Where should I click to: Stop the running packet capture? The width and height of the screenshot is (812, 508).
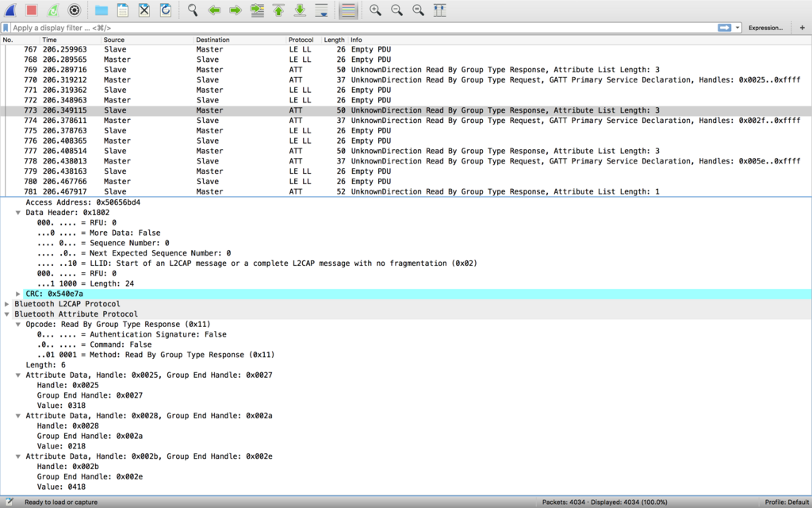(x=32, y=10)
